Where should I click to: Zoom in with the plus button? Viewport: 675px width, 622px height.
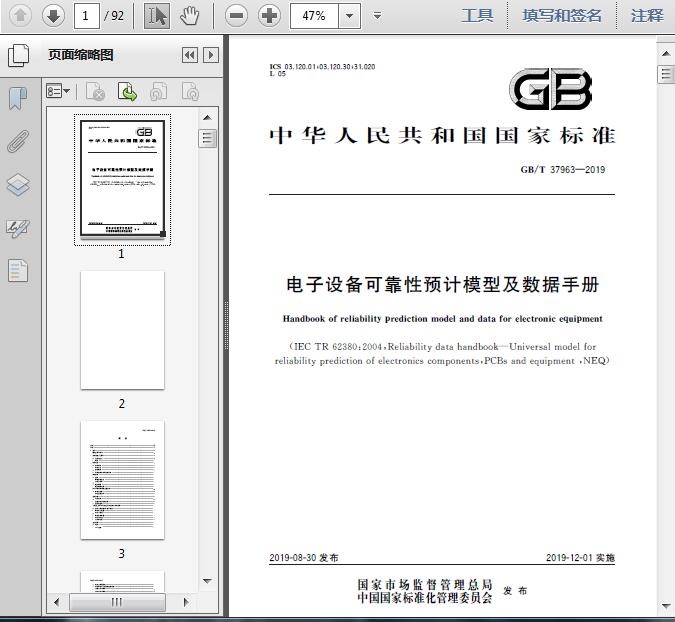[x=269, y=15]
